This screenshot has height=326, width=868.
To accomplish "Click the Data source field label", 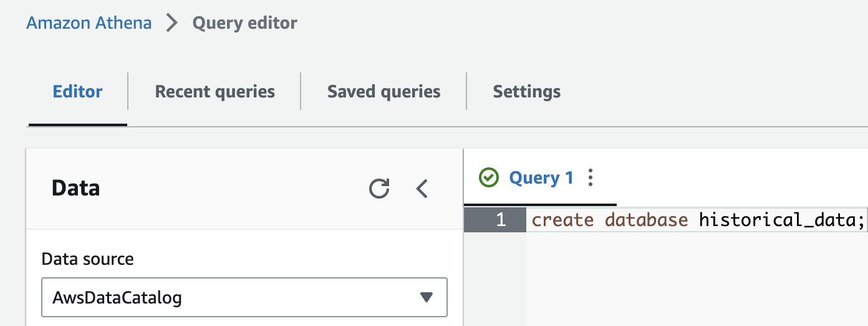I will pyautogui.click(x=87, y=259).
